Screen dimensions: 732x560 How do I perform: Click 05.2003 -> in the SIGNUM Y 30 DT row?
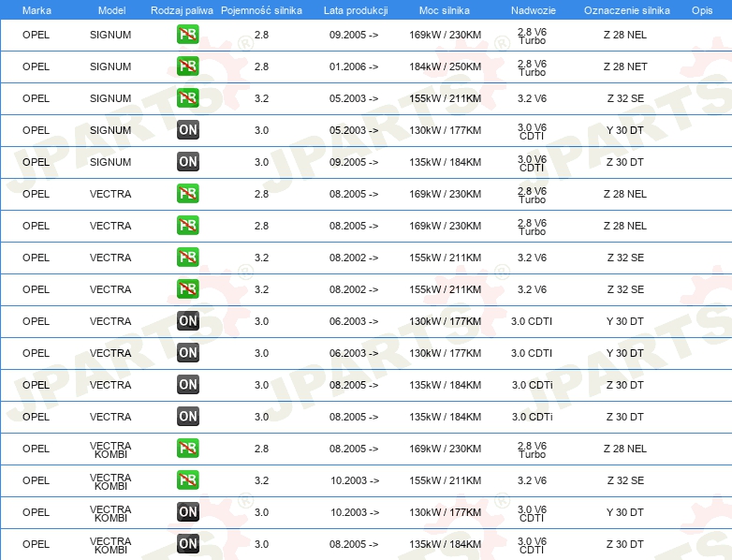[x=354, y=130]
